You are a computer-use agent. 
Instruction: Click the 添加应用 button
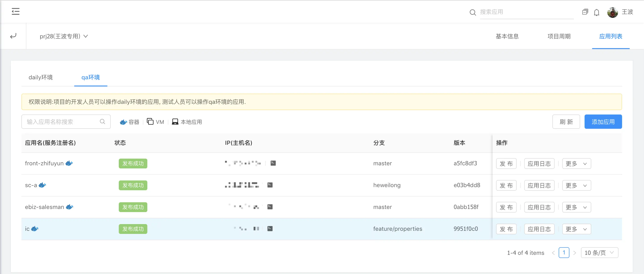(x=603, y=122)
